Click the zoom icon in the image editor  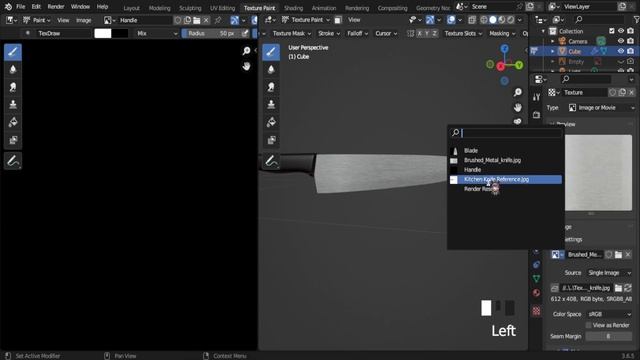[x=246, y=51]
